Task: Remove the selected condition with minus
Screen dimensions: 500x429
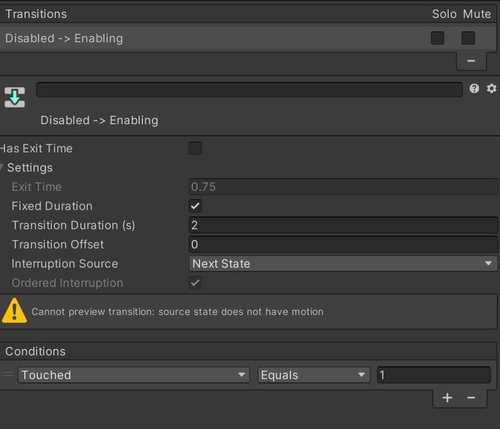Action: click(471, 398)
